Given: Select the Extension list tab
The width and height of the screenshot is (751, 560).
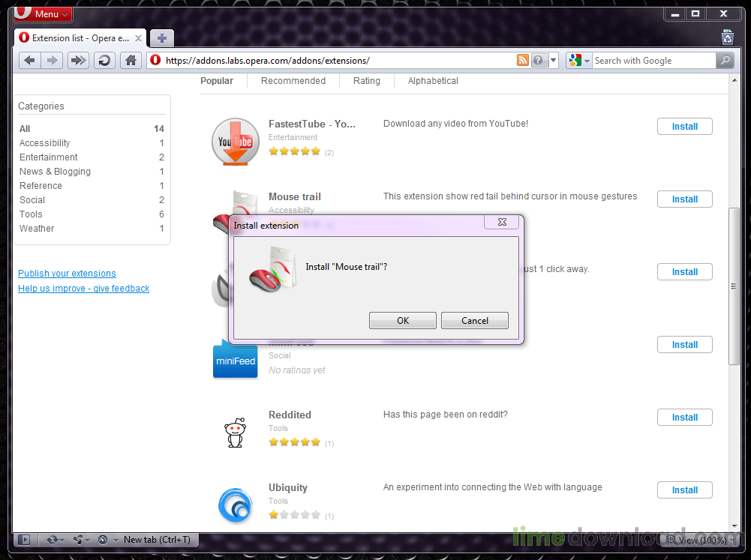Looking at the screenshot, I should click(x=80, y=37).
